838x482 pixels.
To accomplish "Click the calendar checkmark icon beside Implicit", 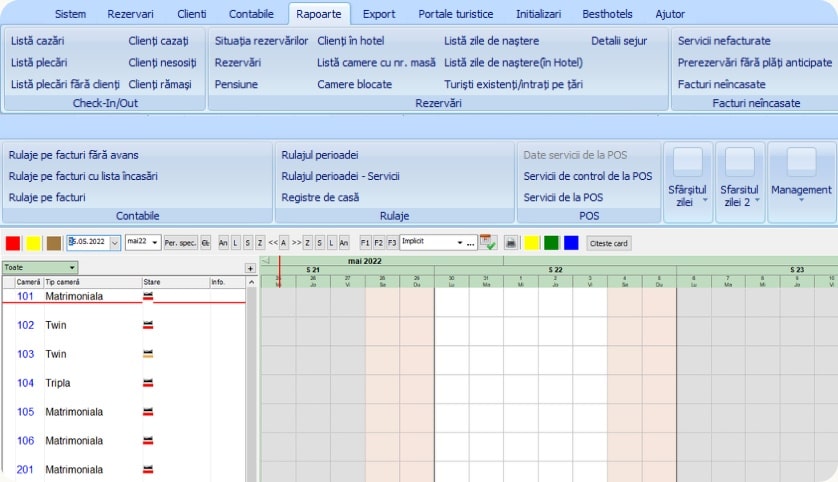I will pyautogui.click(x=488, y=243).
